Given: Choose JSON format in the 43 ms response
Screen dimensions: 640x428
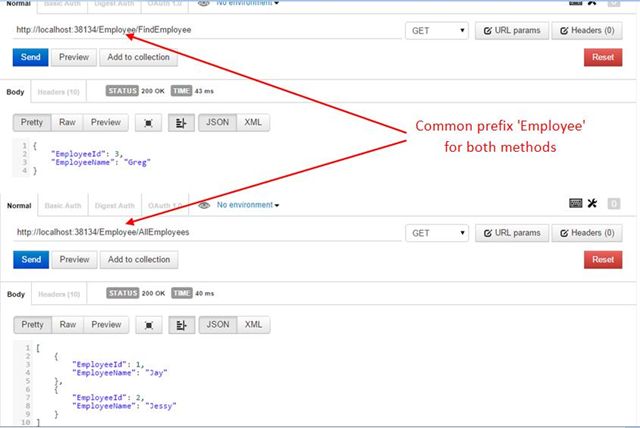Looking at the screenshot, I should (x=218, y=122).
